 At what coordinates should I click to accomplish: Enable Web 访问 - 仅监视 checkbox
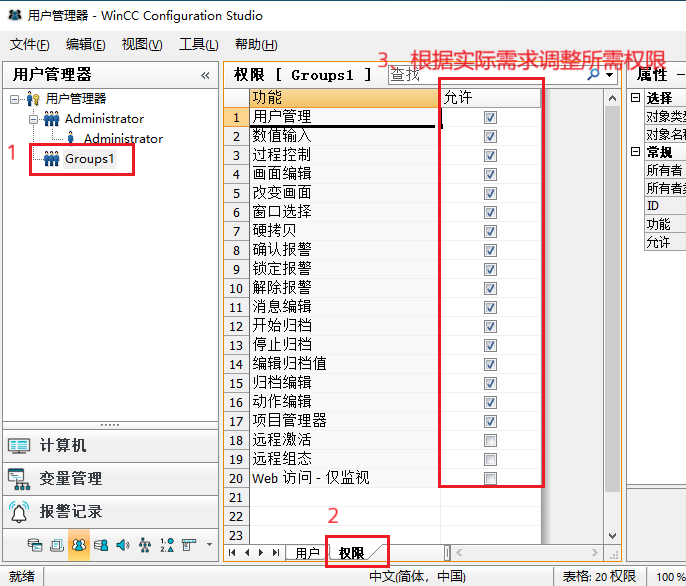click(x=490, y=479)
